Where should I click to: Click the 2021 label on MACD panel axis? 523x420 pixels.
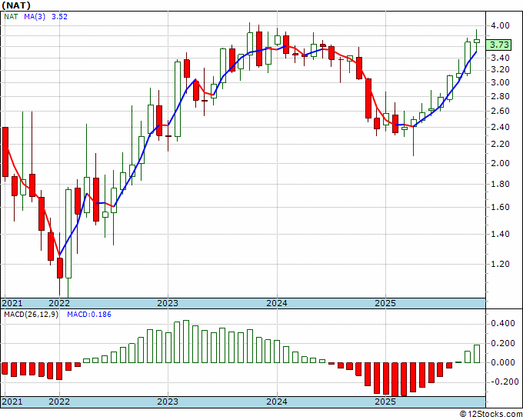(x=12, y=402)
